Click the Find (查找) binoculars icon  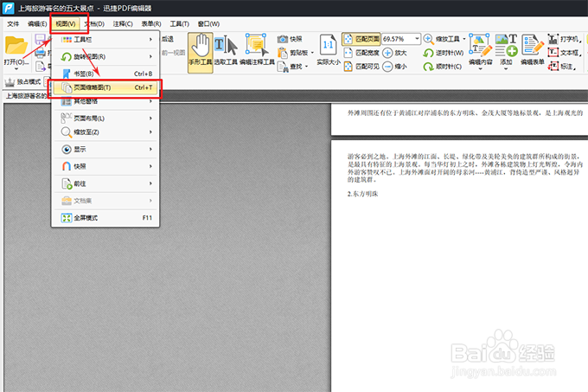(283, 67)
